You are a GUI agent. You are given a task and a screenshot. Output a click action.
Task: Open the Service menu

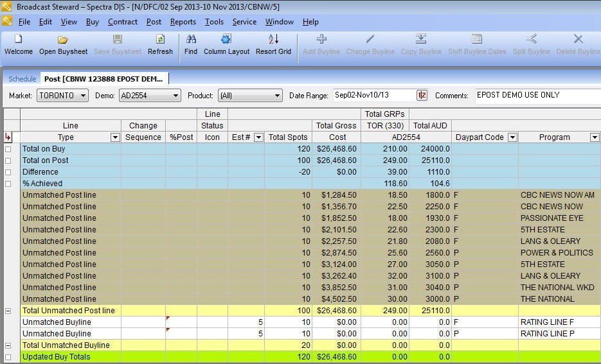point(244,22)
